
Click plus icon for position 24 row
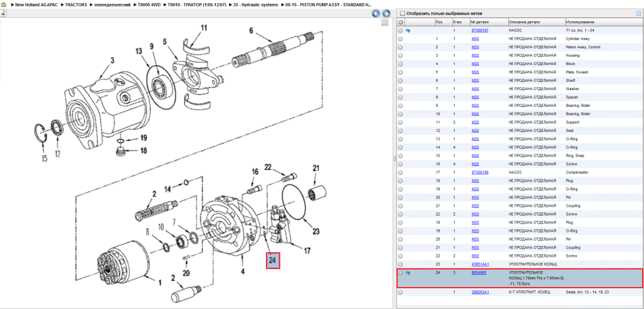click(x=401, y=272)
